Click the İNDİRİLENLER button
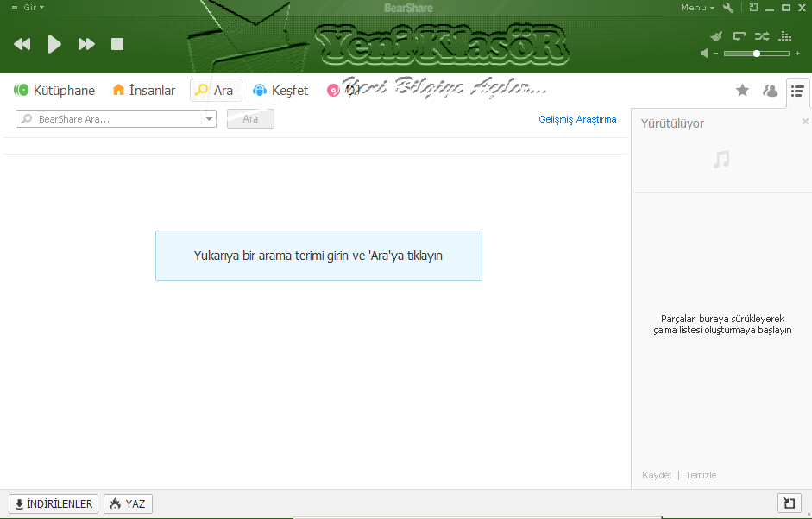This screenshot has height=519, width=812. pyautogui.click(x=54, y=503)
